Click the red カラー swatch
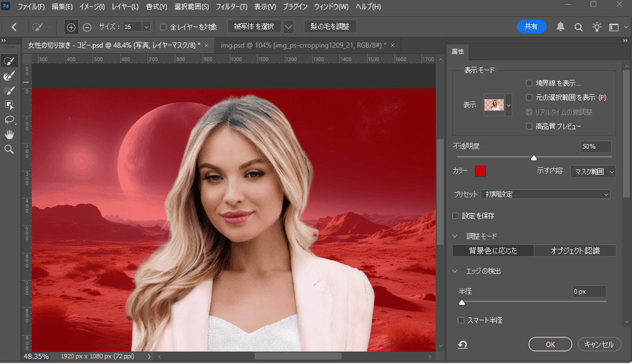 pyautogui.click(x=480, y=171)
